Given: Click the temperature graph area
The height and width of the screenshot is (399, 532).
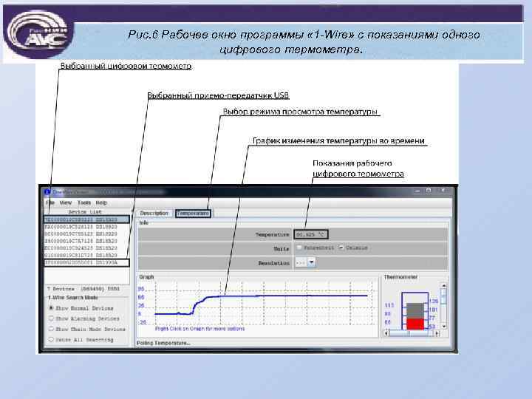Looking at the screenshot, I should tap(258, 304).
